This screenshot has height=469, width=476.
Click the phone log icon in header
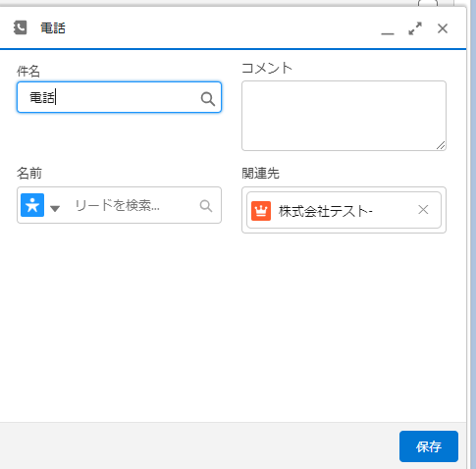pyautogui.click(x=21, y=27)
